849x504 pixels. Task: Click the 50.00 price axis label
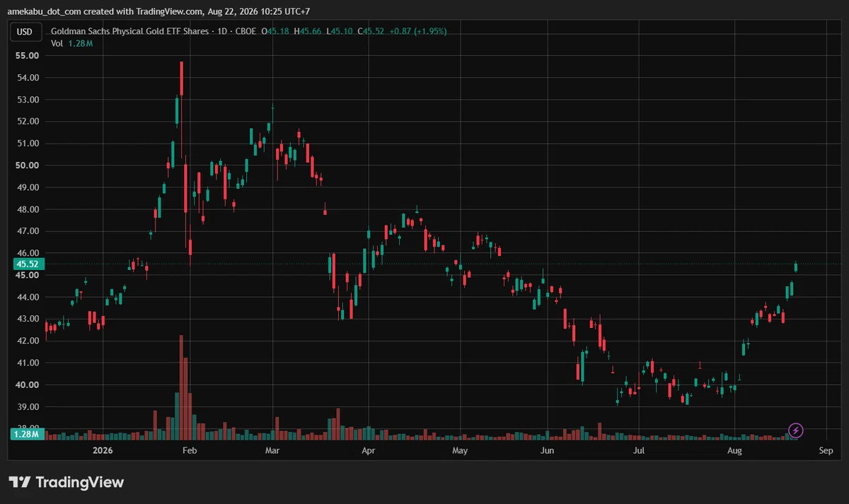click(28, 165)
